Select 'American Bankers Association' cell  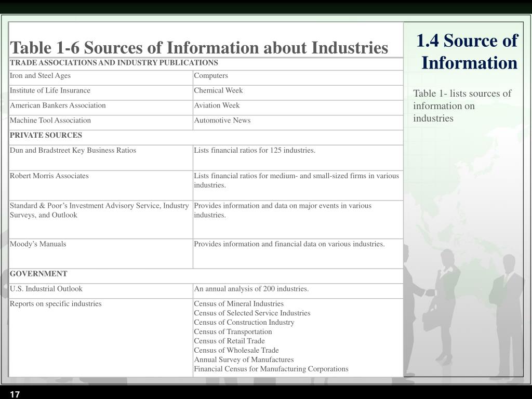tap(101, 108)
